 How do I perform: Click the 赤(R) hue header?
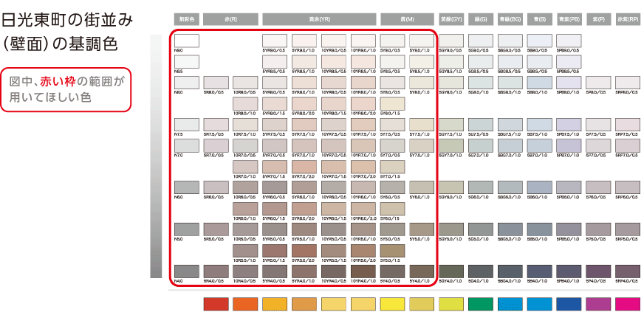click(x=230, y=18)
